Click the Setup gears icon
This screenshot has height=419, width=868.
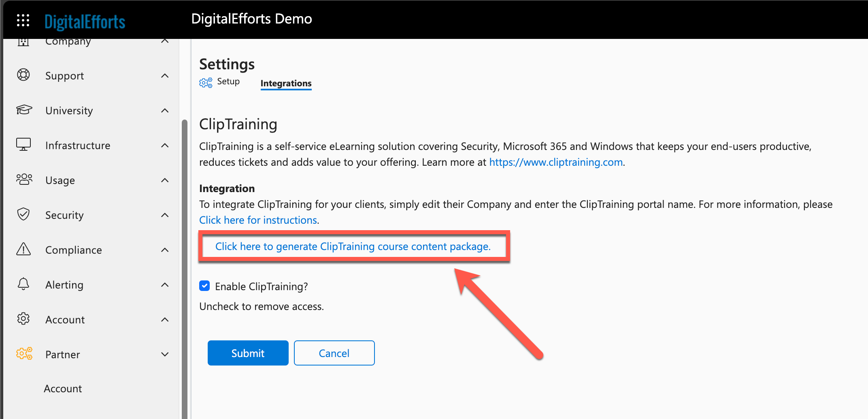click(206, 83)
